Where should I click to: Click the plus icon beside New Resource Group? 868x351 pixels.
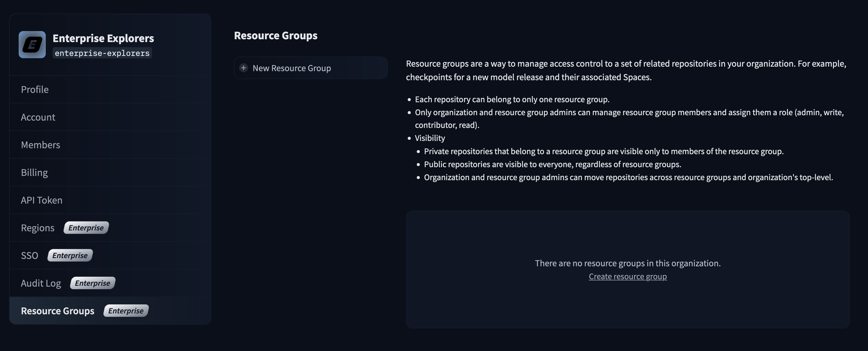pyautogui.click(x=243, y=68)
